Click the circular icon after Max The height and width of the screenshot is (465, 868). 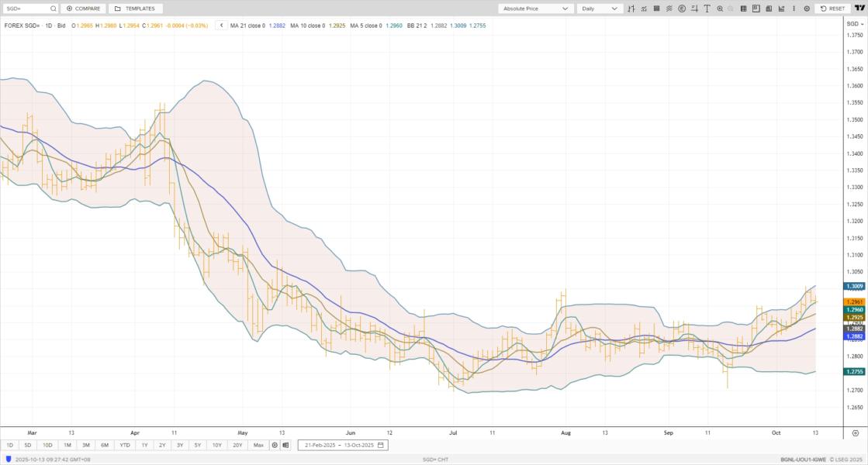point(275,445)
